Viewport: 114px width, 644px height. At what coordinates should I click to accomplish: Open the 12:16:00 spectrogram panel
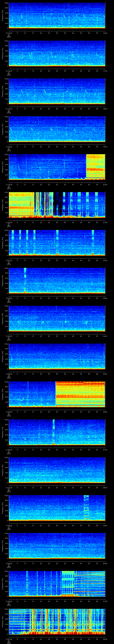pos(57,54)
